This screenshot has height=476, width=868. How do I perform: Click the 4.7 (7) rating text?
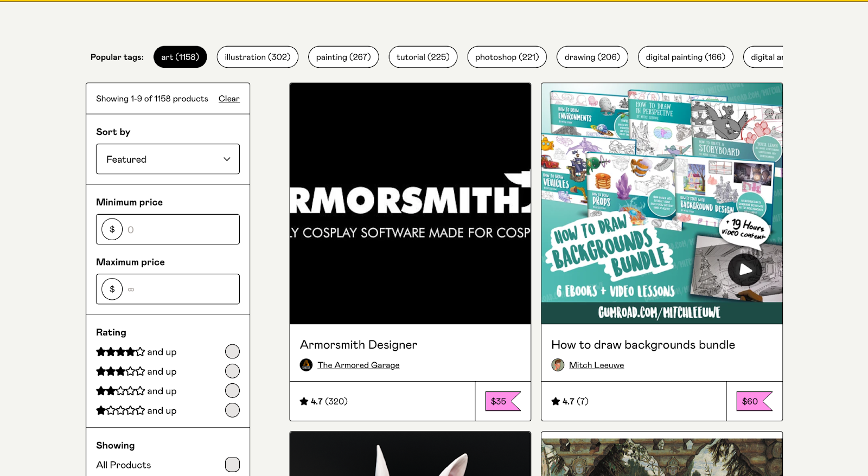coord(576,402)
